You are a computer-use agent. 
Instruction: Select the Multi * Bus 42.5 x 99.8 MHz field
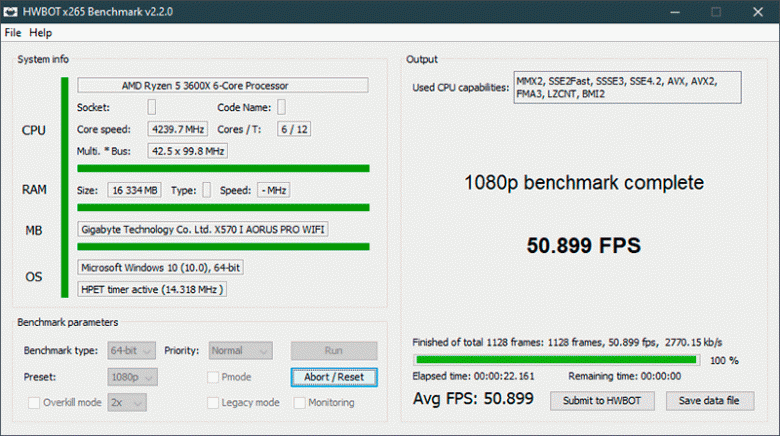pyautogui.click(x=188, y=151)
